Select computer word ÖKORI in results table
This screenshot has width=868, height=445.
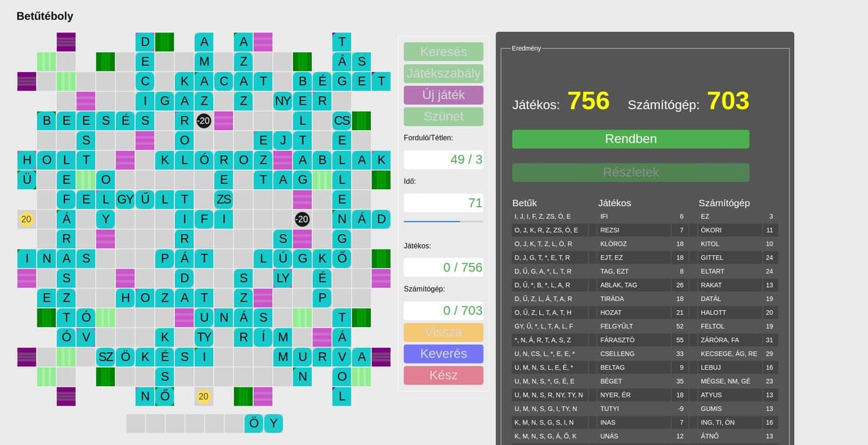711,230
